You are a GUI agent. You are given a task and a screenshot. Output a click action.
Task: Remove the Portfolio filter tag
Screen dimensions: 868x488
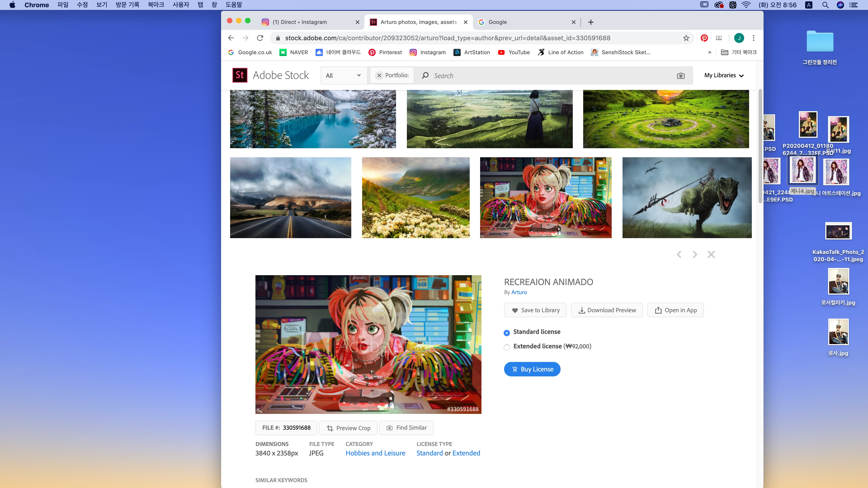coord(379,75)
